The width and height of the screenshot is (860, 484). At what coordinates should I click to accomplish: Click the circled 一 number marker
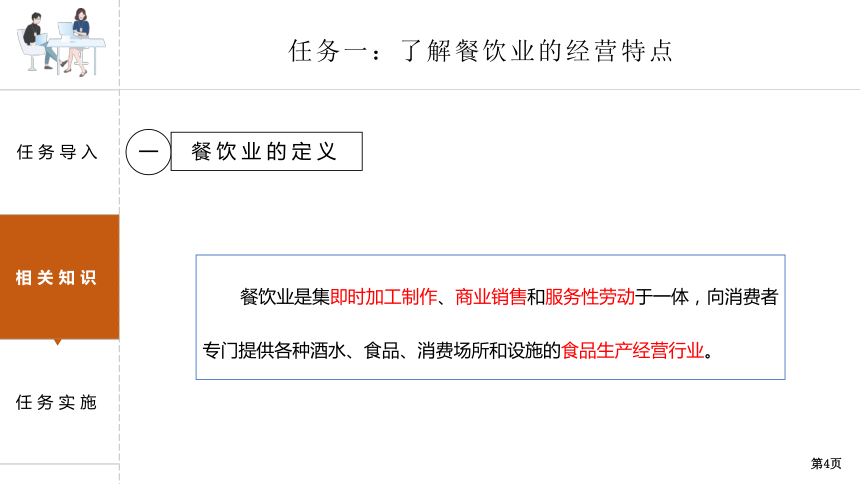(x=148, y=152)
